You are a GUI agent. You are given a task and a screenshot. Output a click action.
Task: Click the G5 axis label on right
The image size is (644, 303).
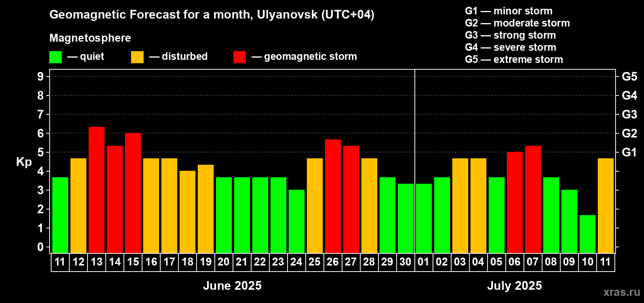[x=630, y=77]
